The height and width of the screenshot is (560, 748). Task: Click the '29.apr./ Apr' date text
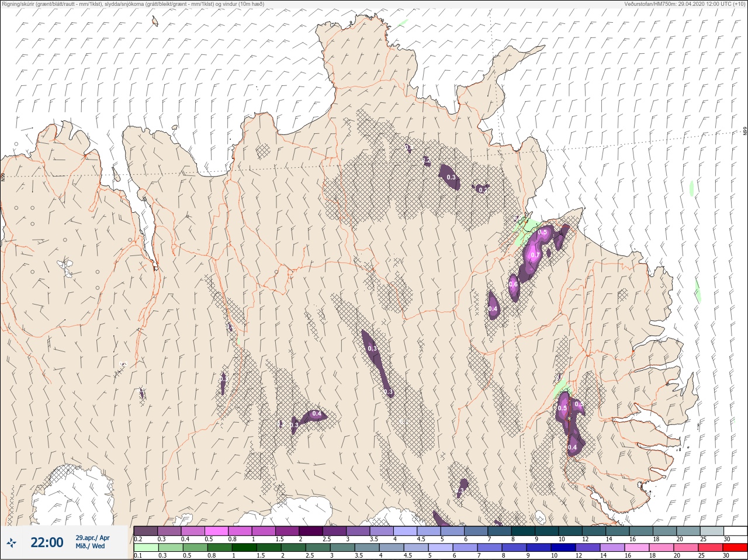tap(92, 538)
